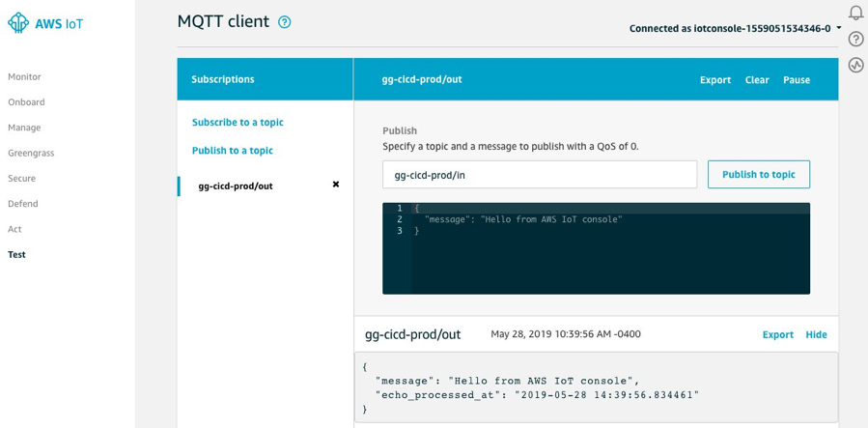Click inside the JSON message editor
Screen dimensions: 868x428
(596, 248)
